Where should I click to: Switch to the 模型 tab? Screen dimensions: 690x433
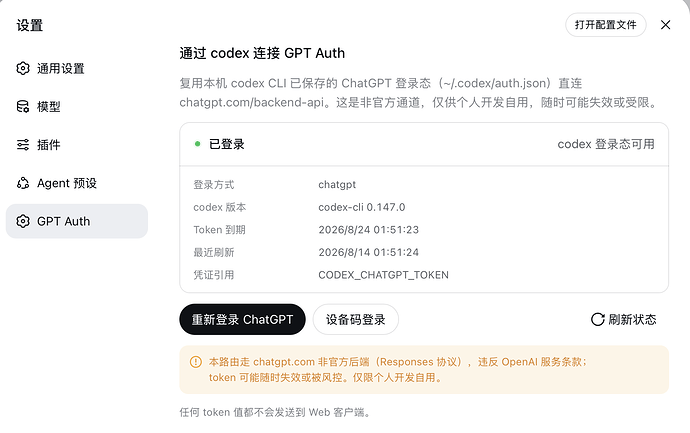[x=77, y=106]
